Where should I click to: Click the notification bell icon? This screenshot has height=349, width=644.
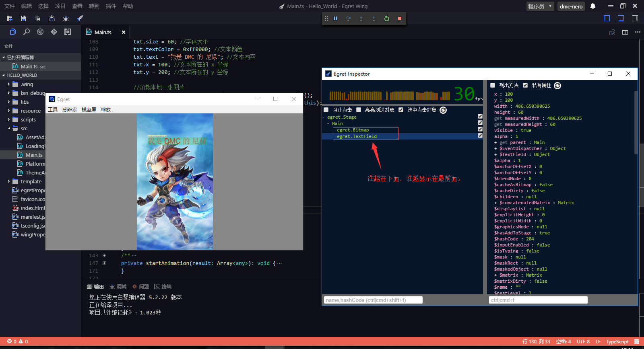(593, 6)
